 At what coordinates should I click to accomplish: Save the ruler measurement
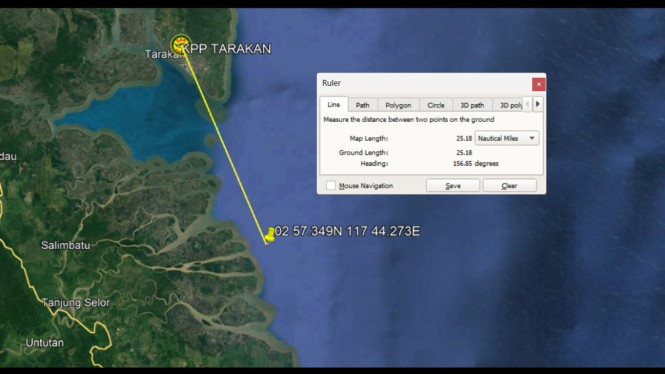(453, 186)
